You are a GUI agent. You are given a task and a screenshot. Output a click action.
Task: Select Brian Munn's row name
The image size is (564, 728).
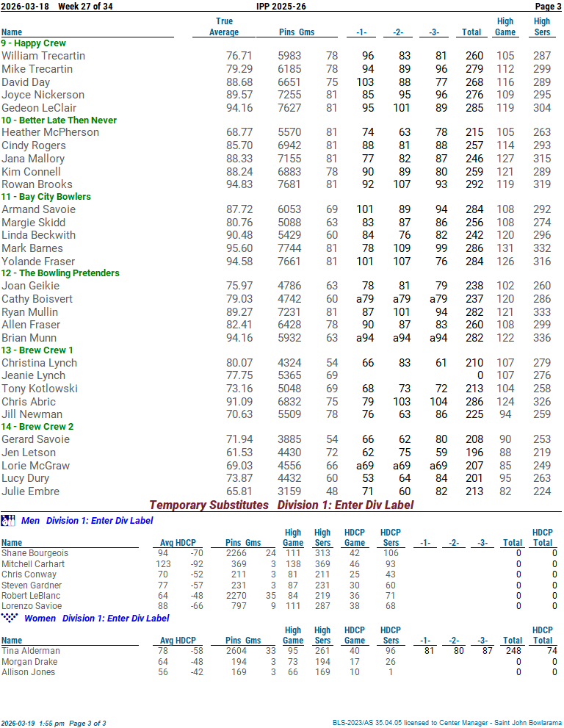coord(29,337)
